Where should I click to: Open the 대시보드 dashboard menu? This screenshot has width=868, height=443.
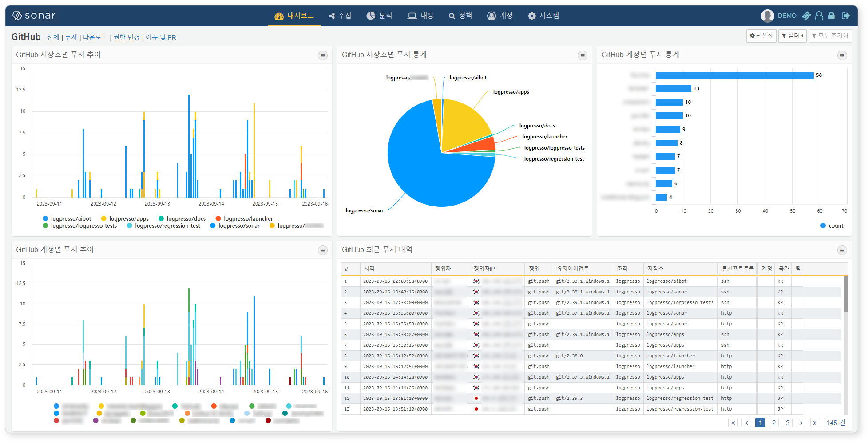click(294, 16)
